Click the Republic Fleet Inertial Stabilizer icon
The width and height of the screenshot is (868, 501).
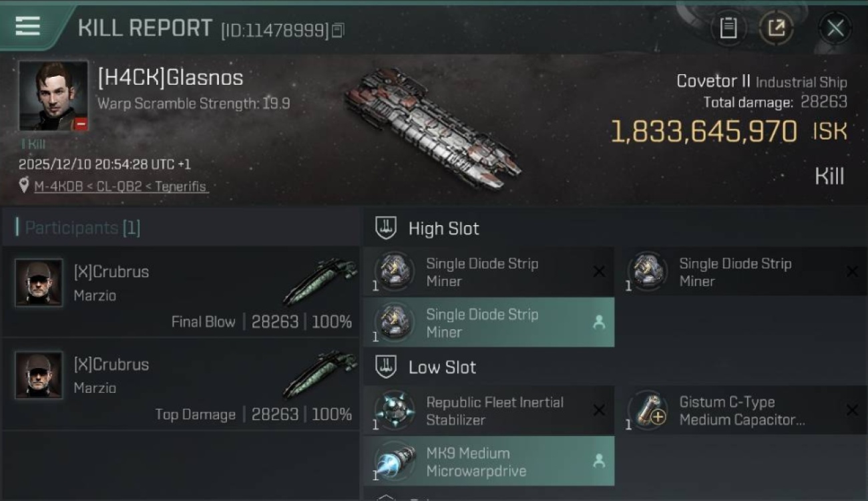pyautogui.click(x=394, y=410)
